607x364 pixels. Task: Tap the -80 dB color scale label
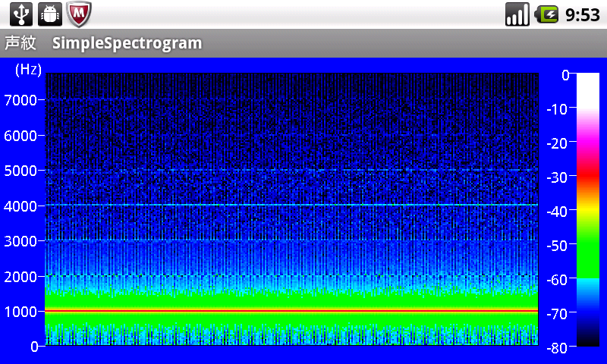click(557, 348)
